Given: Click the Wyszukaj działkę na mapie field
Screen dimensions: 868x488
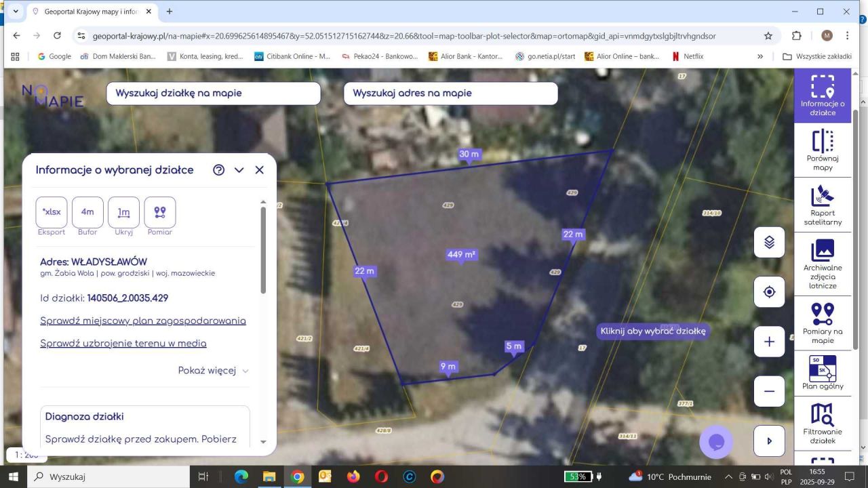Looking at the screenshot, I should click(x=213, y=94).
